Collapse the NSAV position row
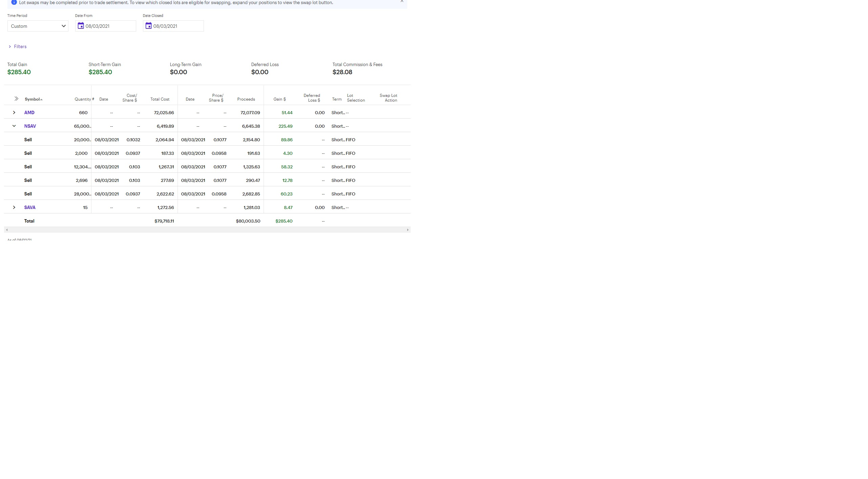This screenshot has width=868, height=479. [14, 126]
